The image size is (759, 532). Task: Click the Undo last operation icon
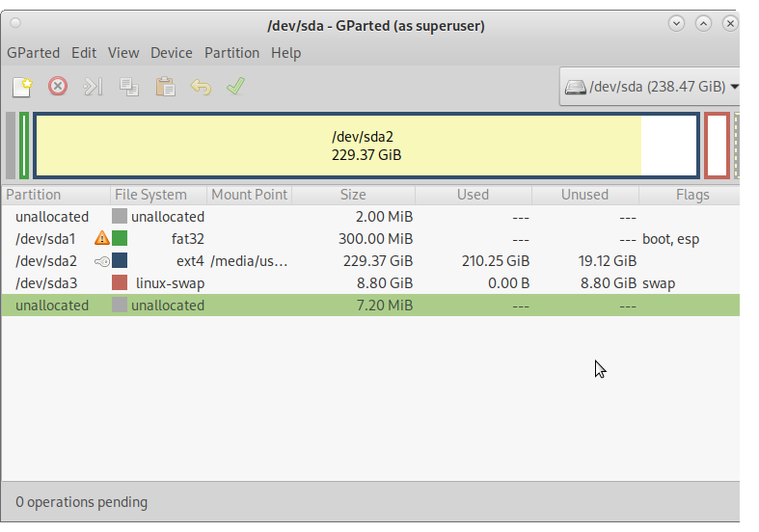[201, 87]
